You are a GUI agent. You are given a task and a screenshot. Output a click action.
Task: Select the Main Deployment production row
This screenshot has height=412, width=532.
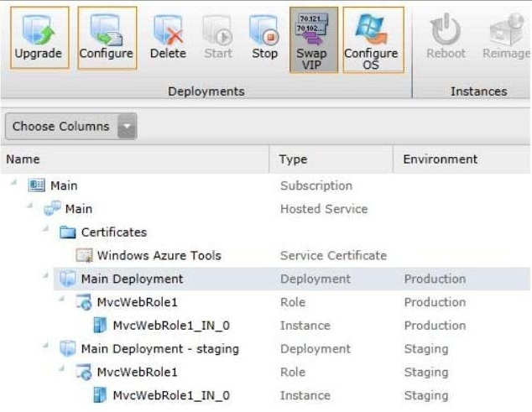(291, 279)
